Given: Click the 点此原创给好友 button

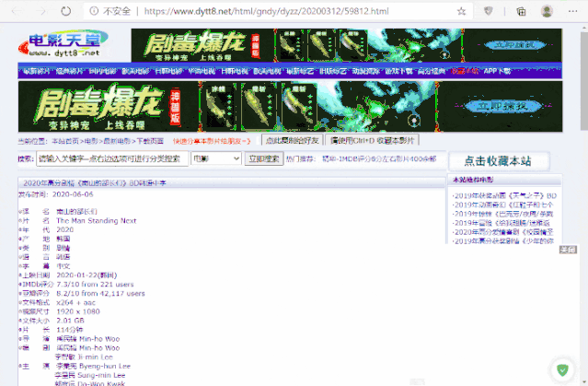Looking at the screenshot, I should [x=292, y=140].
